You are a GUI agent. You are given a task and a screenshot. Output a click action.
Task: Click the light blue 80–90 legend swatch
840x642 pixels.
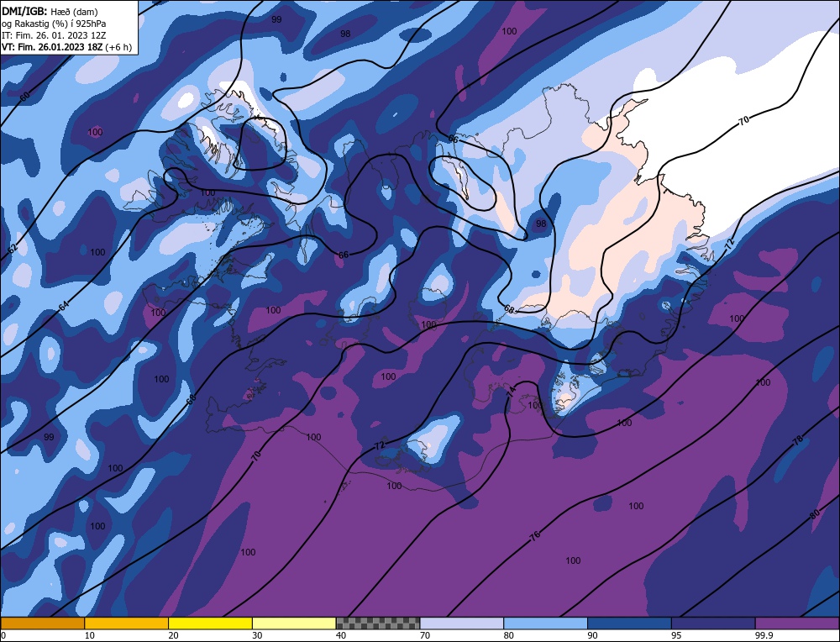click(545, 623)
